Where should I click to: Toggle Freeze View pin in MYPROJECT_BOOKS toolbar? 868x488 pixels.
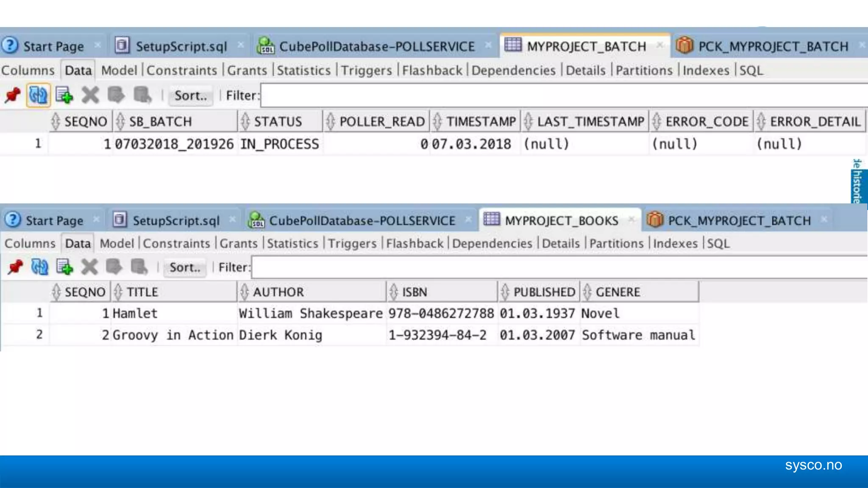15,267
